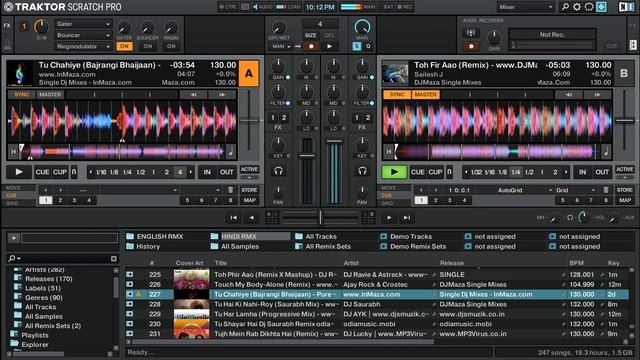Click the headset icon next to the gear
Image resolution: width=640 pixels, height=360 pixels.
[589, 7]
